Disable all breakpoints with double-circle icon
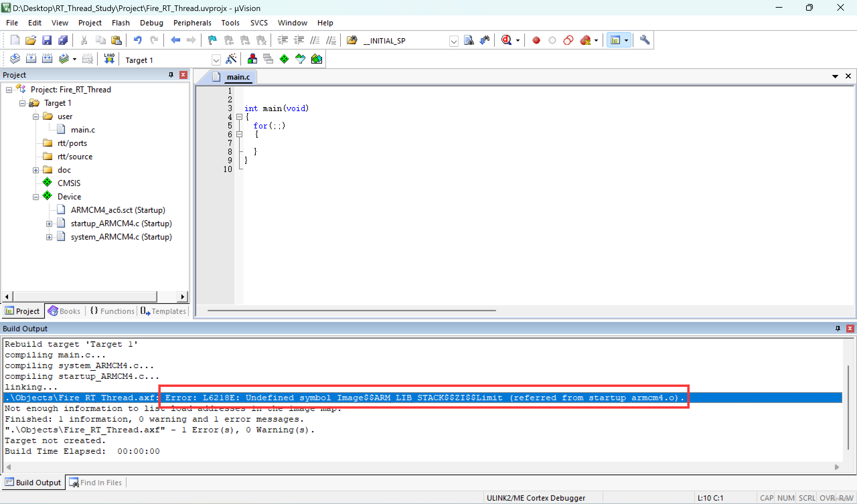Viewport: 857px width, 504px height. pyautogui.click(x=568, y=40)
